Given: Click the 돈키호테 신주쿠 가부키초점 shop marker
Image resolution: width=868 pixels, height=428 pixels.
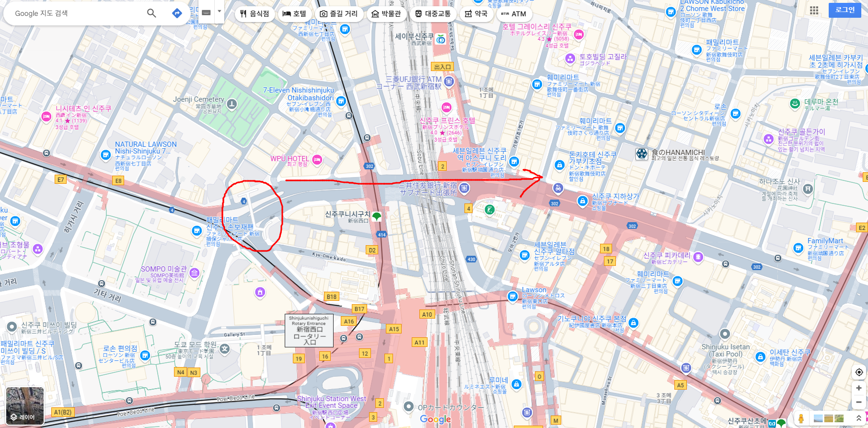Looking at the screenshot, I should [559, 165].
